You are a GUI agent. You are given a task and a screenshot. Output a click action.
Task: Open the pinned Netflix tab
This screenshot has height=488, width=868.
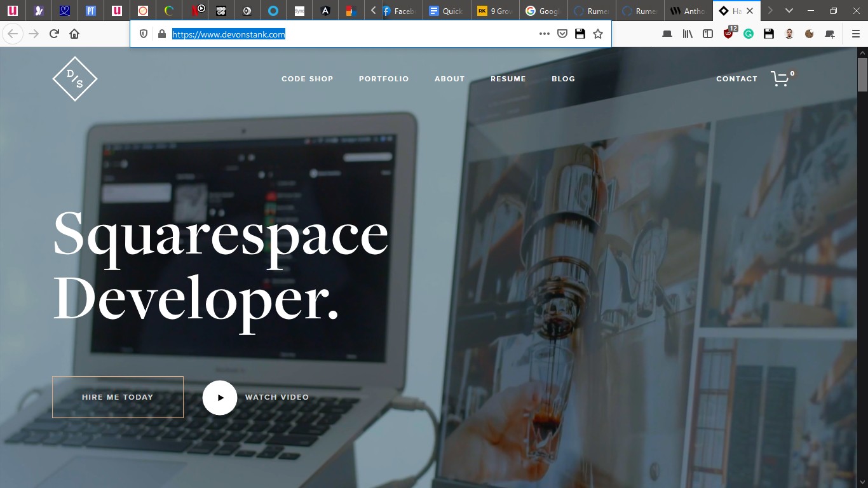(x=195, y=11)
